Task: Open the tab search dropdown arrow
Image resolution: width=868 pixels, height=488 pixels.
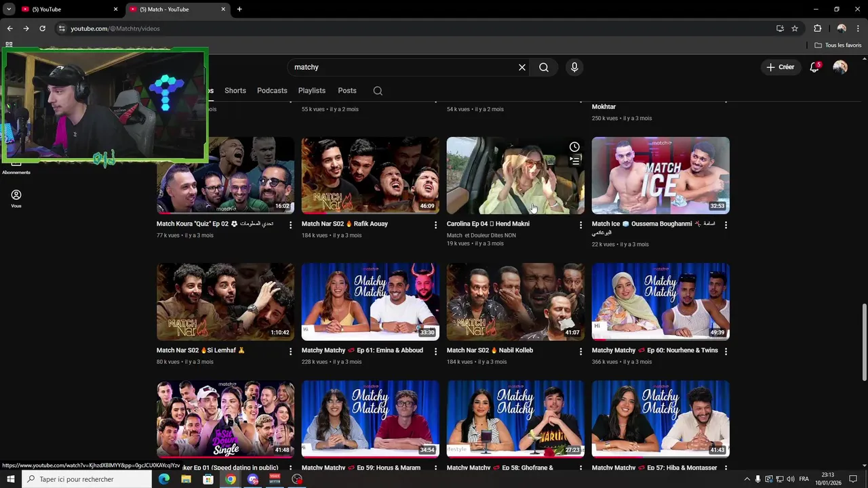Action: point(9,9)
